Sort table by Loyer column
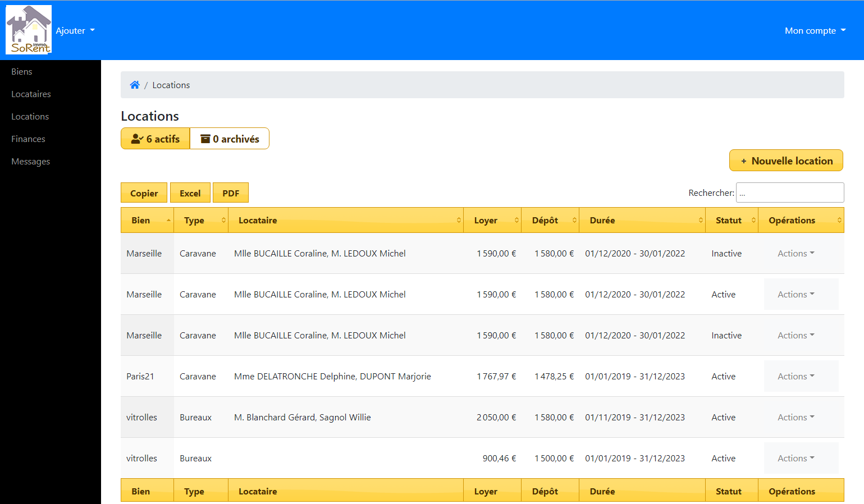 click(x=492, y=220)
